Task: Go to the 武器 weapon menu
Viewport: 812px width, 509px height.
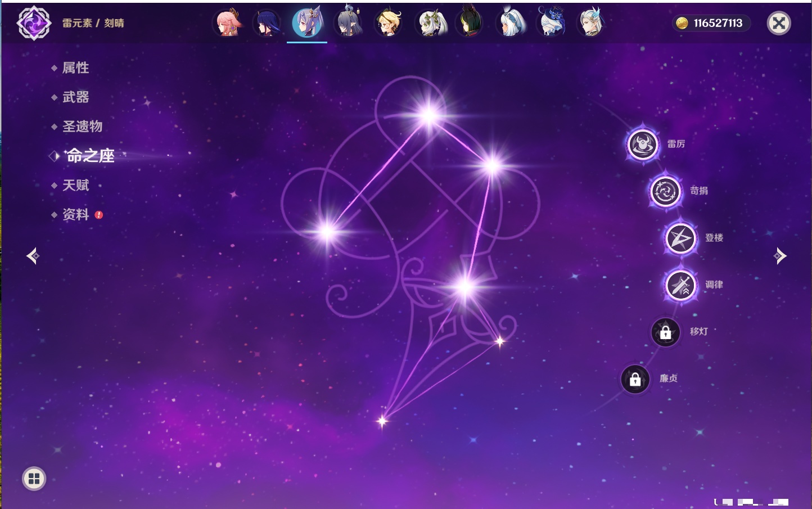Action: tap(75, 97)
